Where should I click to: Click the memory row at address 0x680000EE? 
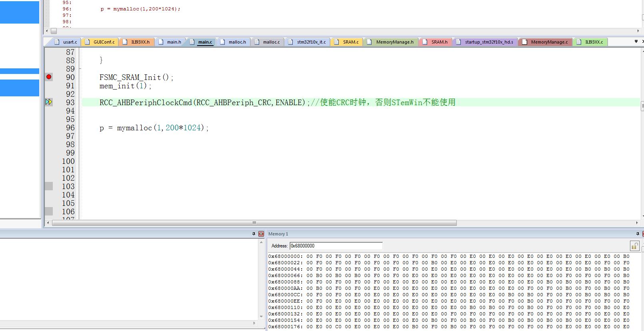click(449, 301)
